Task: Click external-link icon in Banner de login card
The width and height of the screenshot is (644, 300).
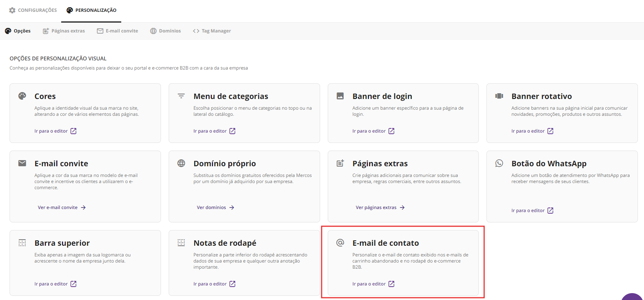Action: [x=391, y=131]
